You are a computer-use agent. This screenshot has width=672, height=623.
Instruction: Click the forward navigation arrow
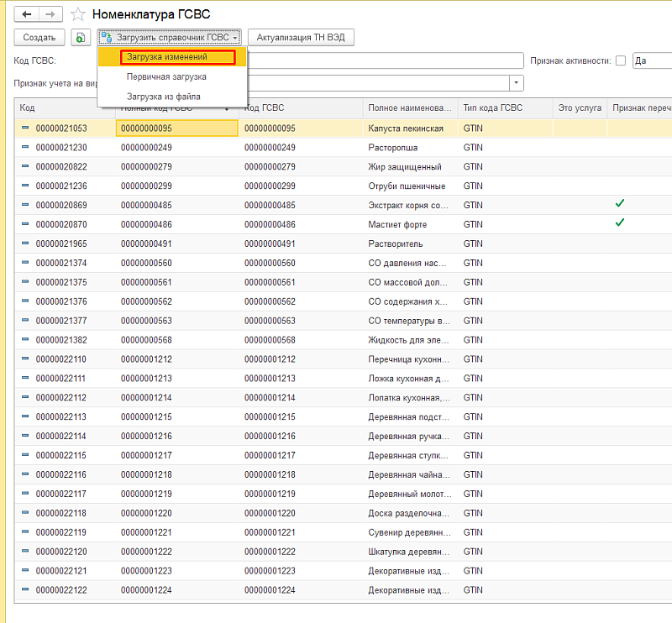pos(50,14)
